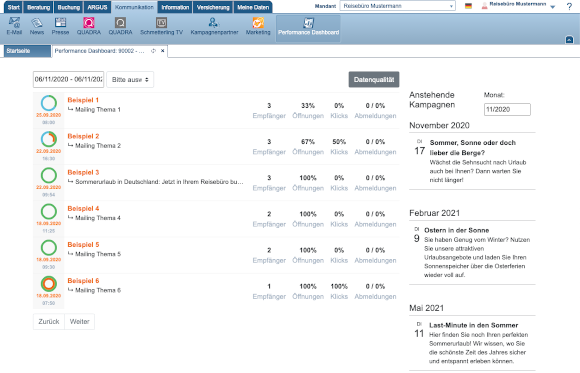Viewport: 580px width, 373px height.
Task: Open the Beispiel 6 campaign link
Action: pyautogui.click(x=83, y=281)
